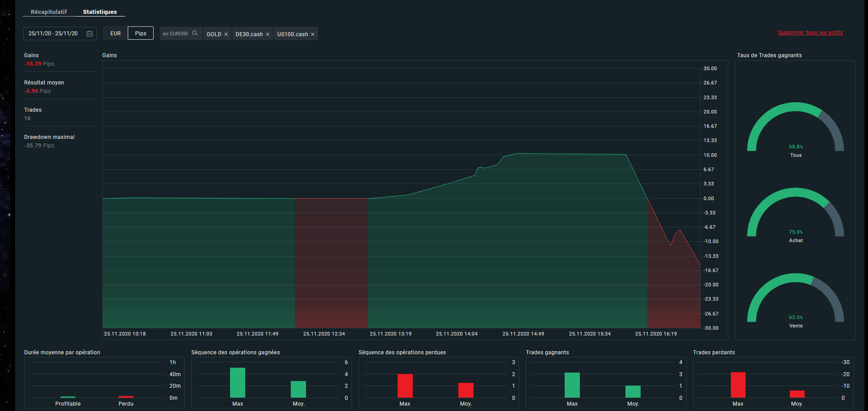
Task: Click the asset search input field
Action: (176, 34)
